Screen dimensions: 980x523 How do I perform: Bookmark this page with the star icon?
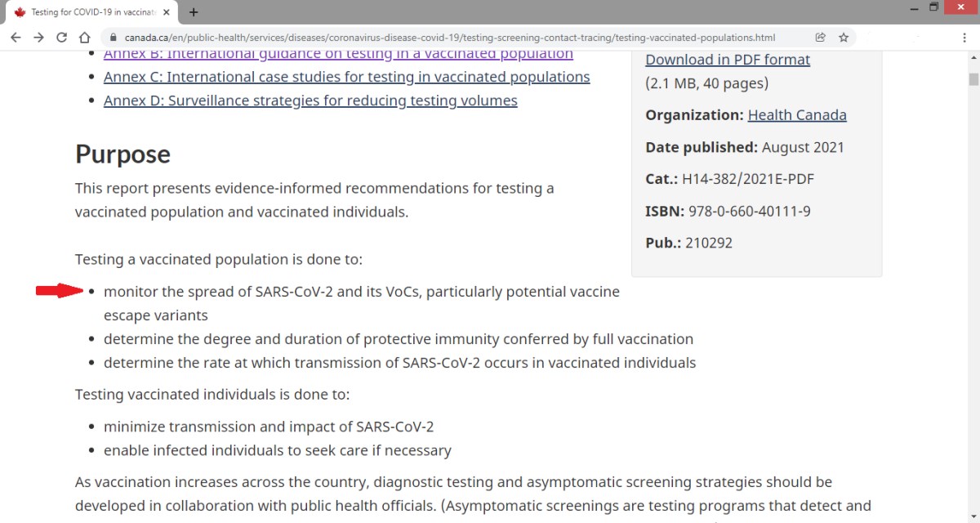844,38
